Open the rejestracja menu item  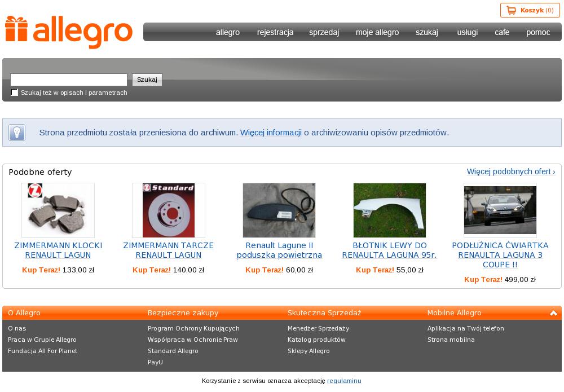275,32
